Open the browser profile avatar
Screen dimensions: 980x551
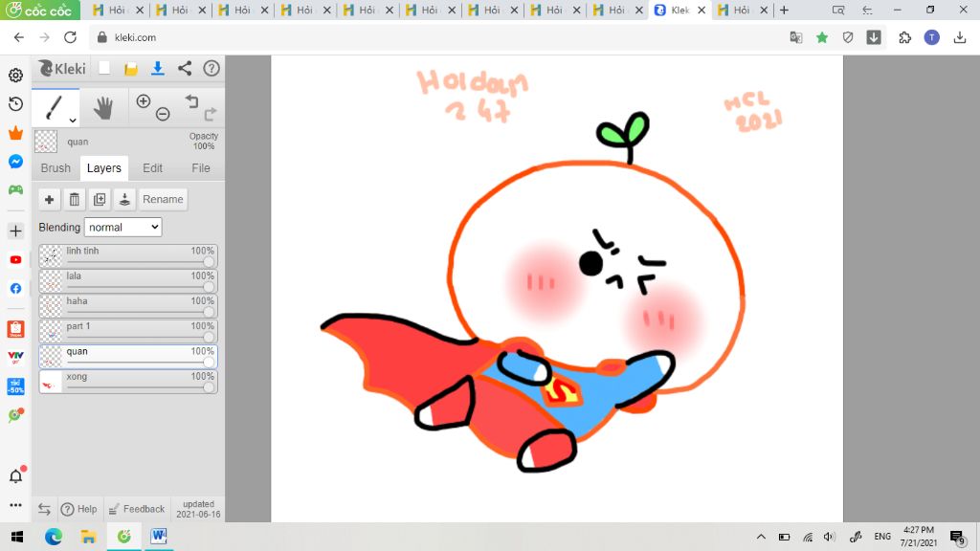(x=931, y=37)
